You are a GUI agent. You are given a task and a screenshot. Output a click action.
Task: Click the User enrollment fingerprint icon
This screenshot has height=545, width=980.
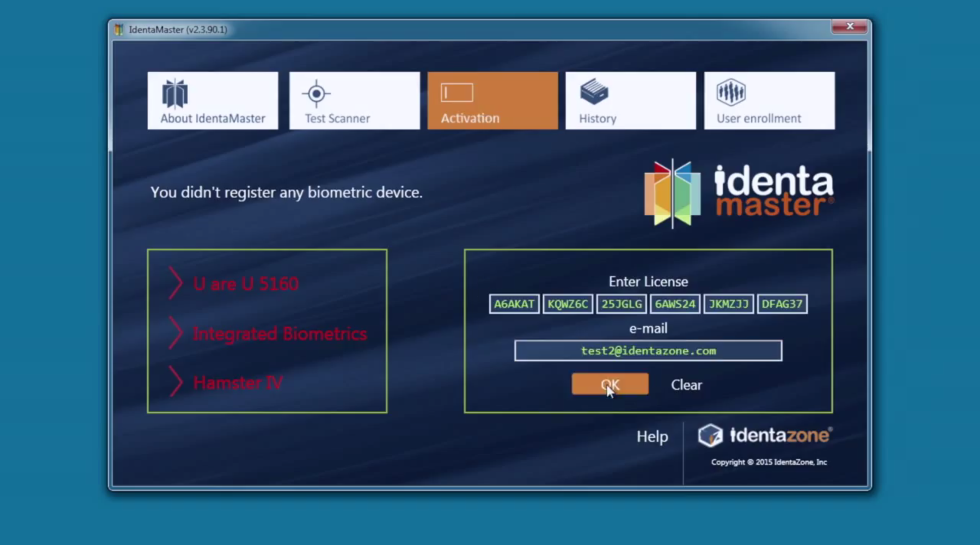point(731,92)
